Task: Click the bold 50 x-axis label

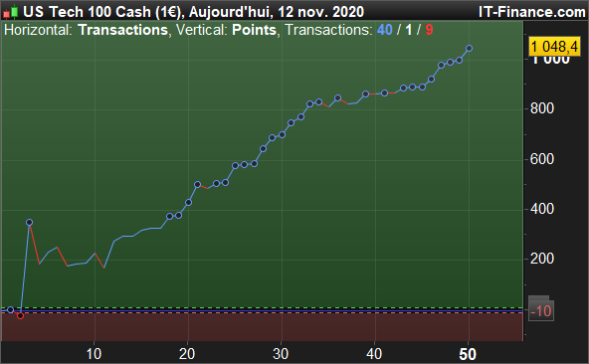Action: (x=468, y=354)
